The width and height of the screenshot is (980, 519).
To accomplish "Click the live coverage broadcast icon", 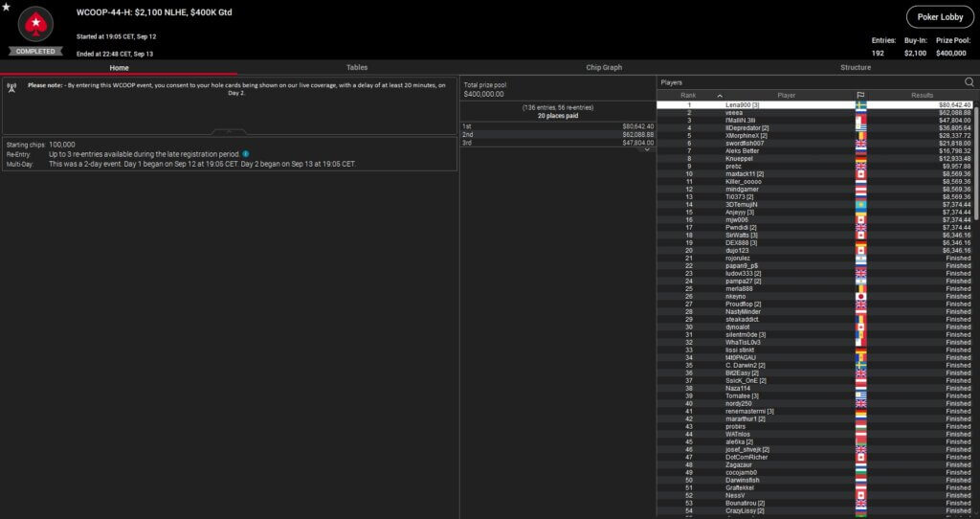I will (x=11, y=88).
